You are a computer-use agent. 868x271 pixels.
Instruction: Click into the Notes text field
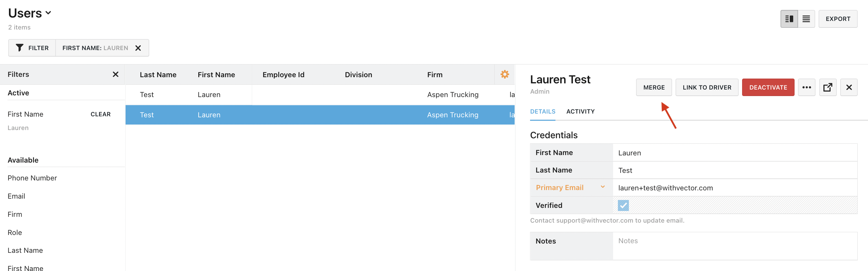pos(734,246)
